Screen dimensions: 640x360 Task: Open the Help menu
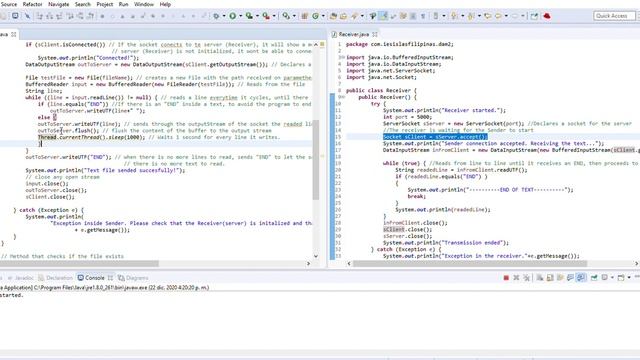click(x=165, y=4)
